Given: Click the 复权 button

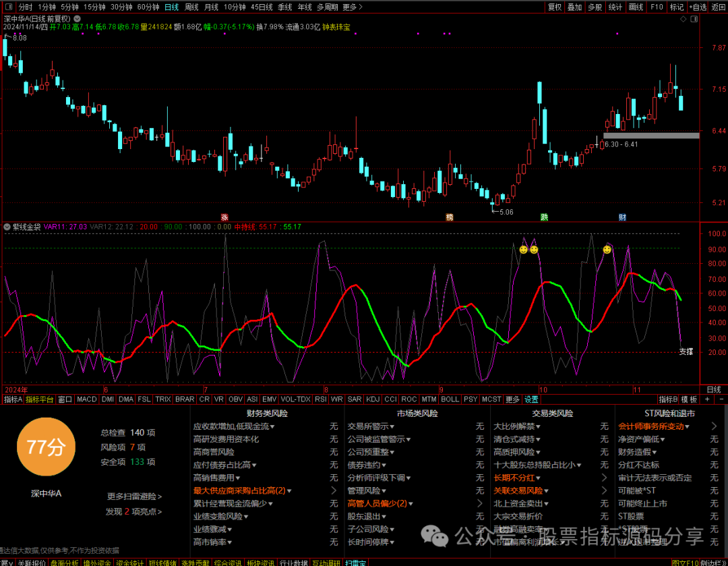Looking at the screenshot, I should 555,7.
